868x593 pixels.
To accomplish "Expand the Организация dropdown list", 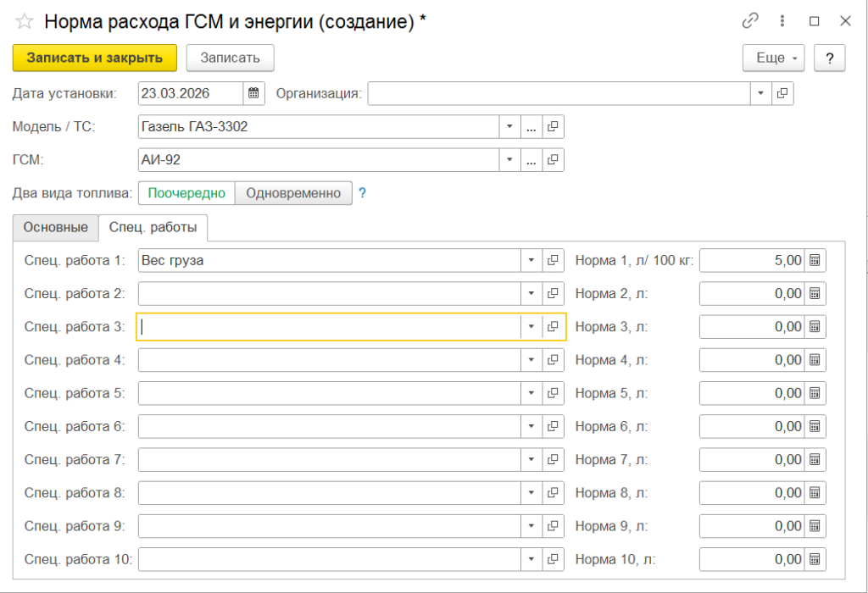I will [x=760, y=93].
